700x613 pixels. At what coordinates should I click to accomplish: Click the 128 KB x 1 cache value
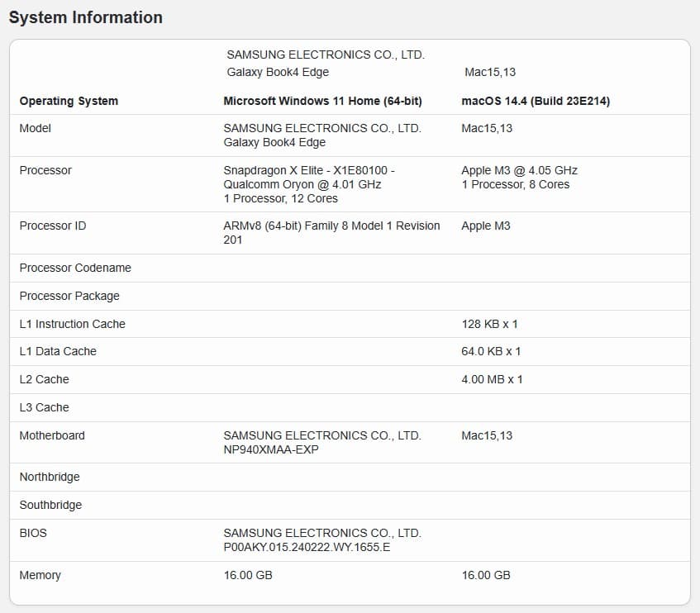[x=489, y=324]
